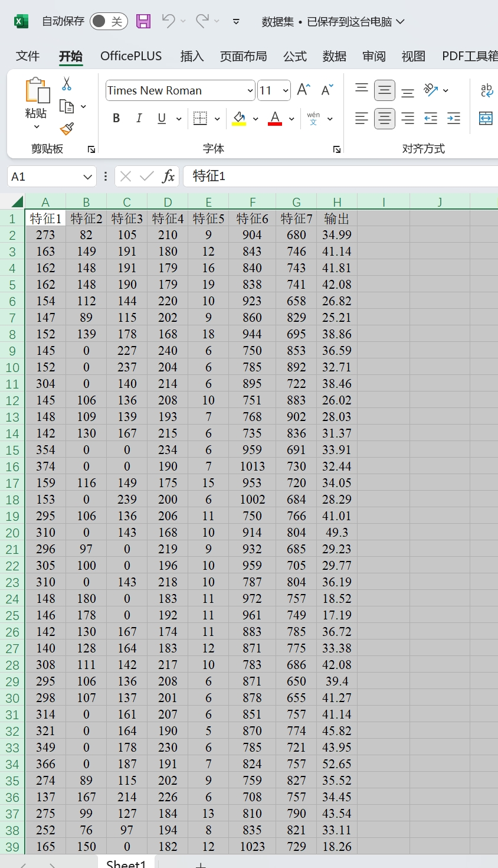Apply the yellow fill color
Viewport: 498px width, 868px height.
point(239,118)
